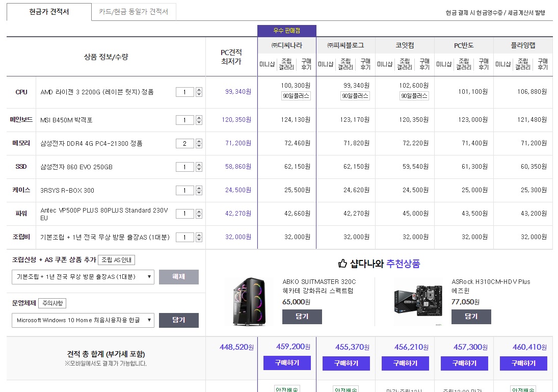Read the ㈜디씨나라 구매후기

(306, 64)
